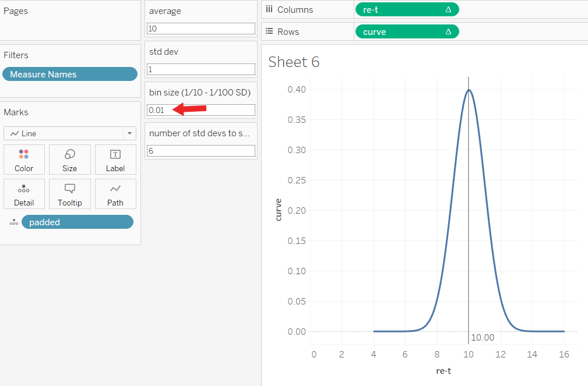Click the Columns shelf icon

[269, 9]
